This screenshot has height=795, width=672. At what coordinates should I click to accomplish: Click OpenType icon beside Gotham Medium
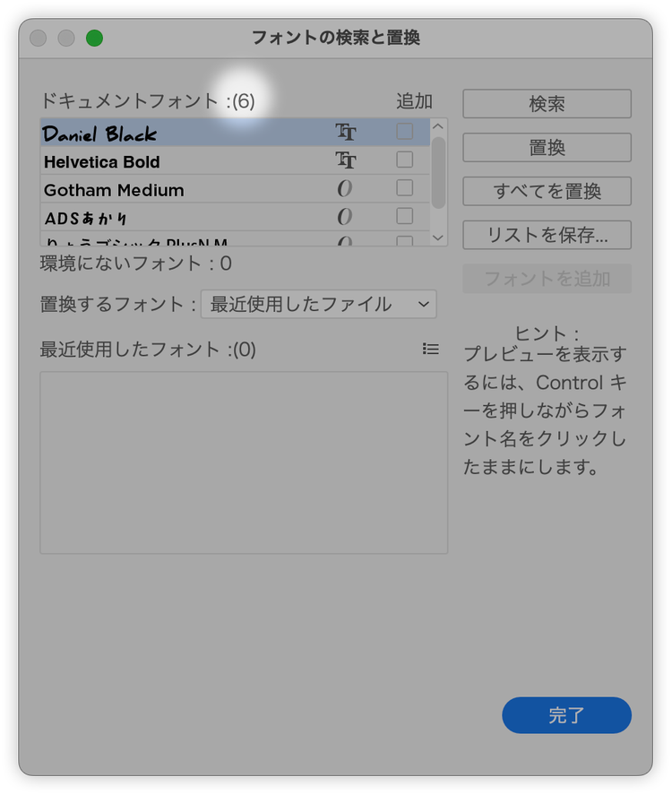345,188
